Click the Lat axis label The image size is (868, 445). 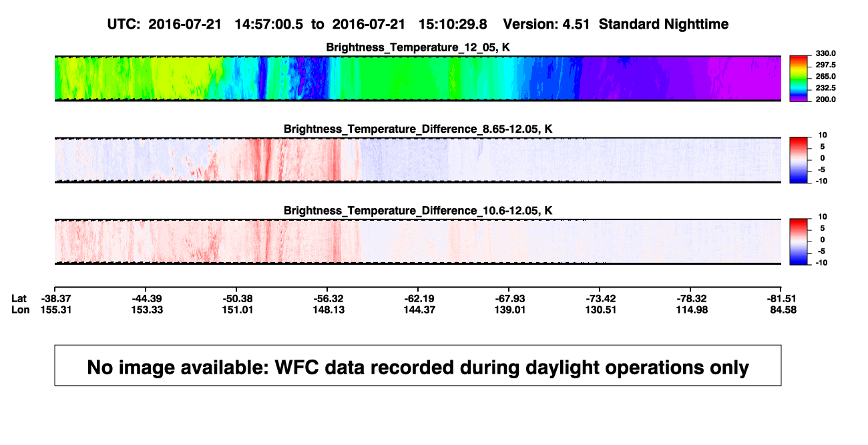[19, 298]
